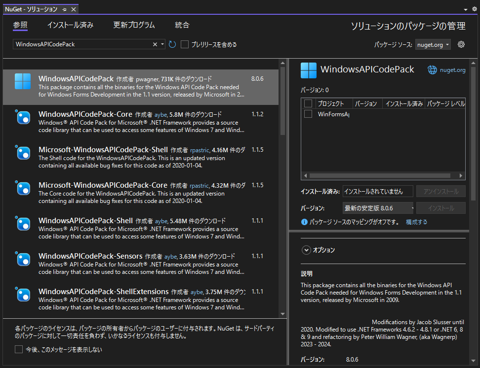Viewport: 480px width, 368px height.
Task: Open NuGet settings gear next to package source
Action: (x=461, y=44)
